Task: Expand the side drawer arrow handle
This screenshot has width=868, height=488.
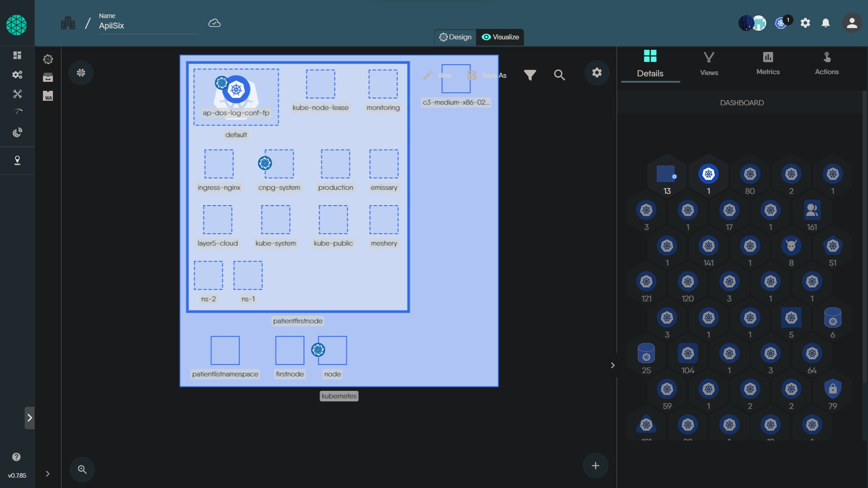Action: (29, 418)
